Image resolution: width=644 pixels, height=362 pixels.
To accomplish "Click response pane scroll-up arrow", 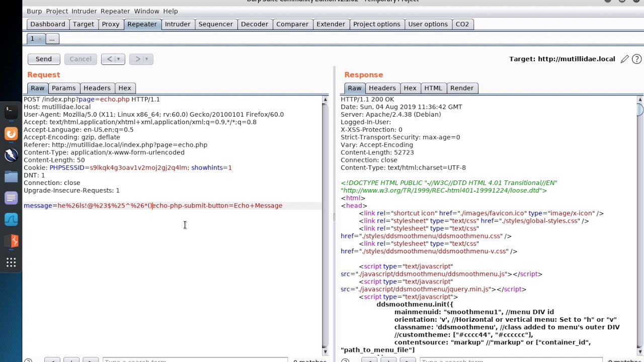I will click(640, 100).
